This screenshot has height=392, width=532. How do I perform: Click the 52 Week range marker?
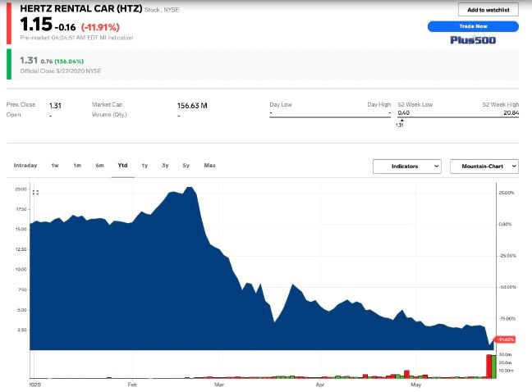[x=400, y=120]
